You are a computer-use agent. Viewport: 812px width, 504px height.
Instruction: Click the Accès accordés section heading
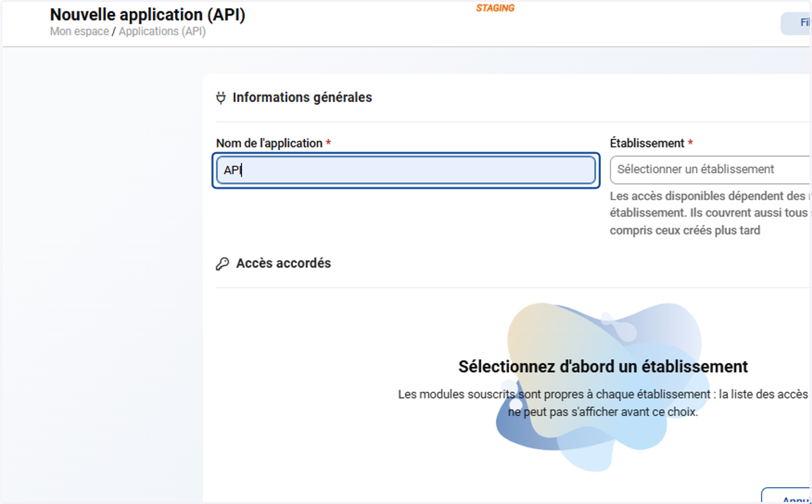click(284, 263)
